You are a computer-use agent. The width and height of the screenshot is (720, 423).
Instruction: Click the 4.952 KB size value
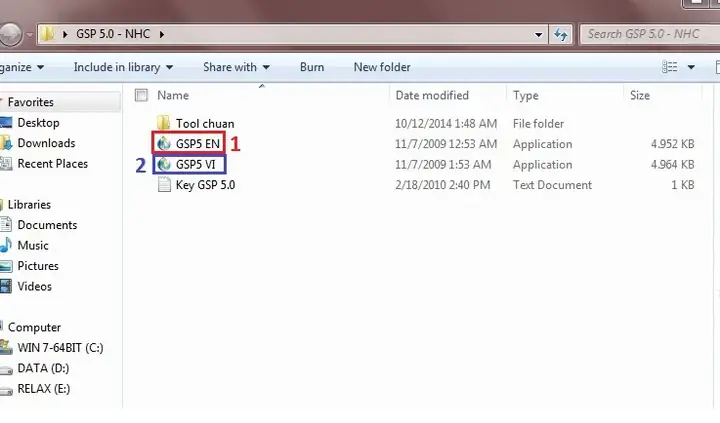(672, 144)
